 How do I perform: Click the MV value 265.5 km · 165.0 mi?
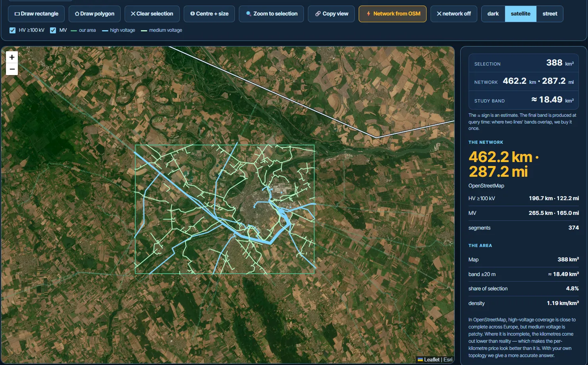(x=554, y=213)
